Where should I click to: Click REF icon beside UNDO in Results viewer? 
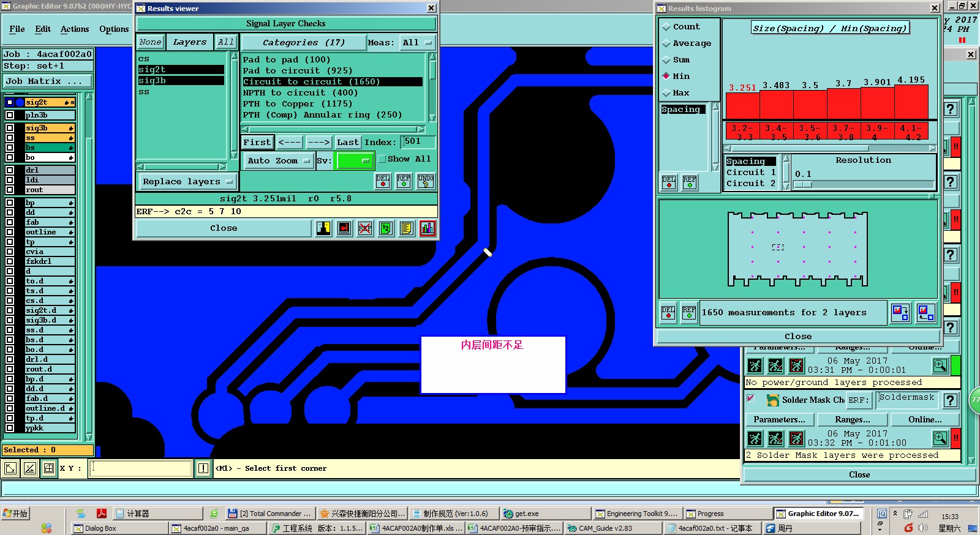(404, 181)
